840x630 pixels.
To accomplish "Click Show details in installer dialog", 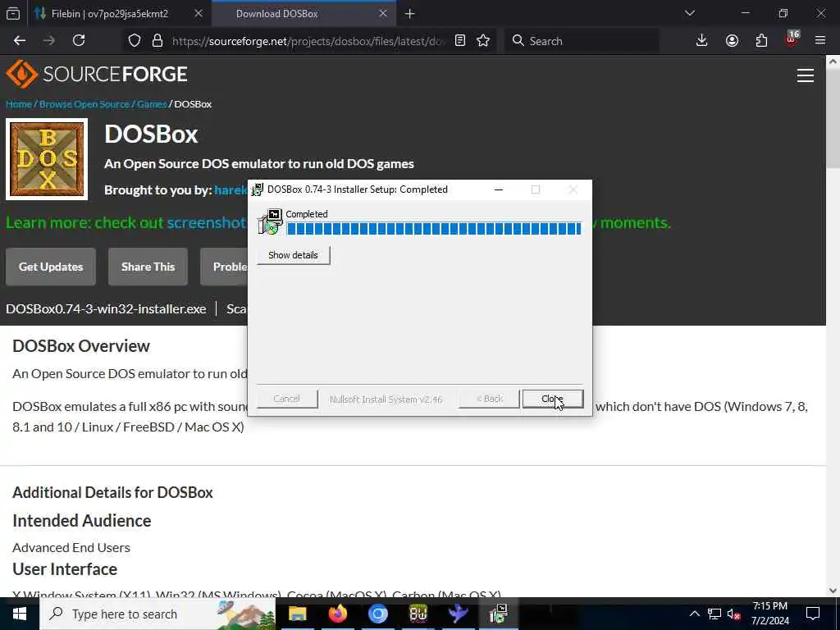I will (x=293, y=255).
